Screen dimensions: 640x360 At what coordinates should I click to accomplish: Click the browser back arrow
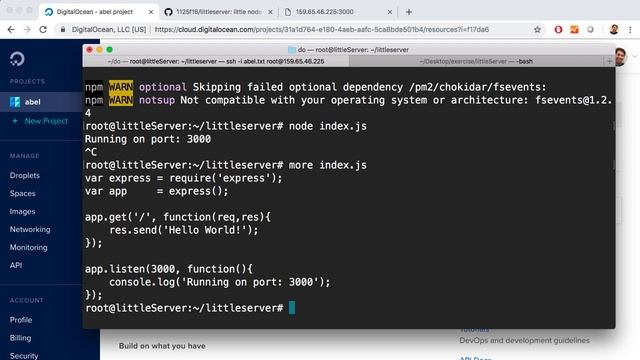point(11,29)
